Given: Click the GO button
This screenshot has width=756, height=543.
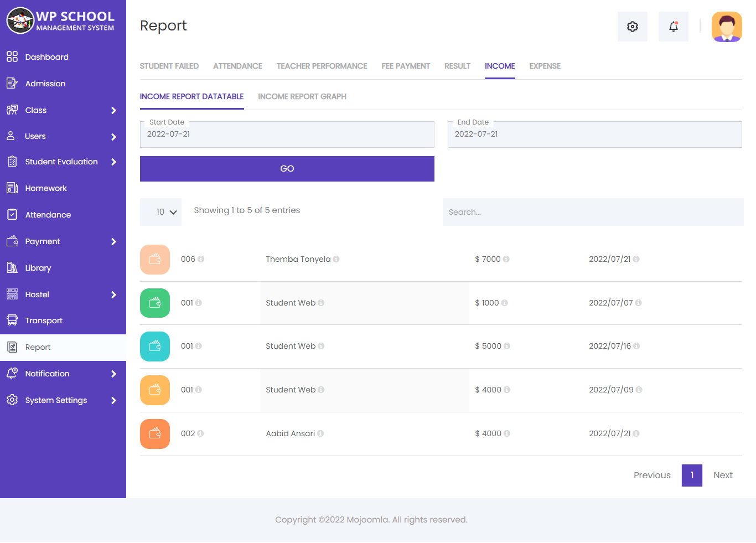Looking at the screenshot, I should (x=287, y=169).
